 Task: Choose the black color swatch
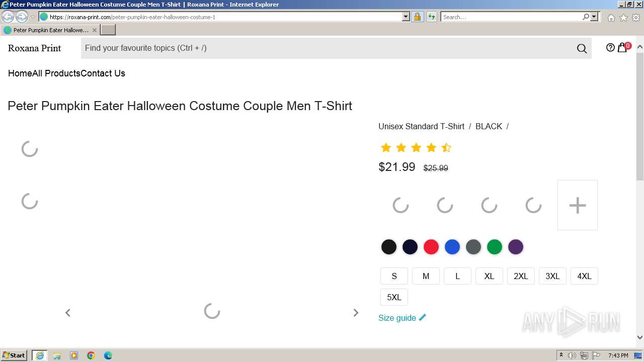click(x=389, y=247)
